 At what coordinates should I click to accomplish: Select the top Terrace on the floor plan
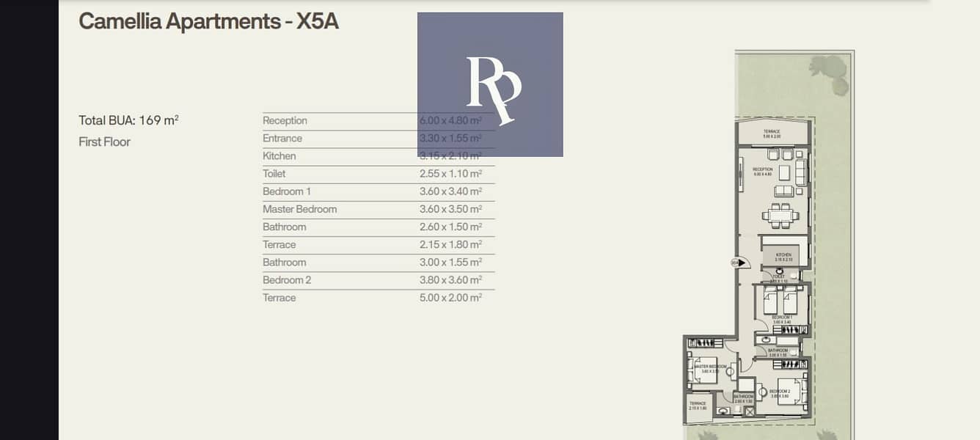pos(772,133)
